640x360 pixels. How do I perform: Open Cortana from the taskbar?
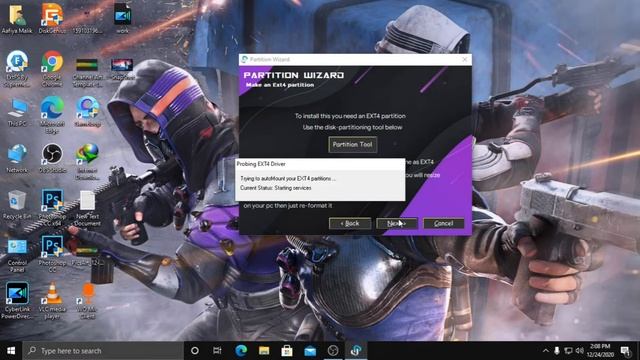(195, 351)
